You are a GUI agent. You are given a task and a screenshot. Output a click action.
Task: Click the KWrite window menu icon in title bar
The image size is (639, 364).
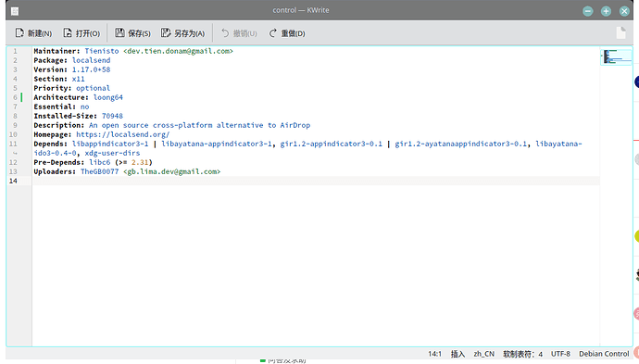point(15,11)
